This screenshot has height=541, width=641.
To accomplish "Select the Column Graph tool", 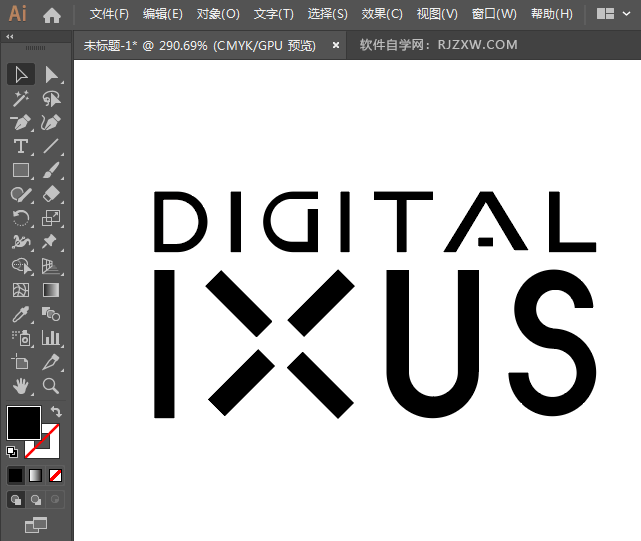I will 52,338.
